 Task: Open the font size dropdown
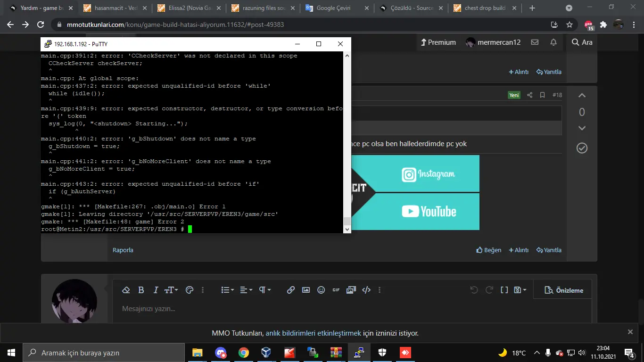(170, 290)
